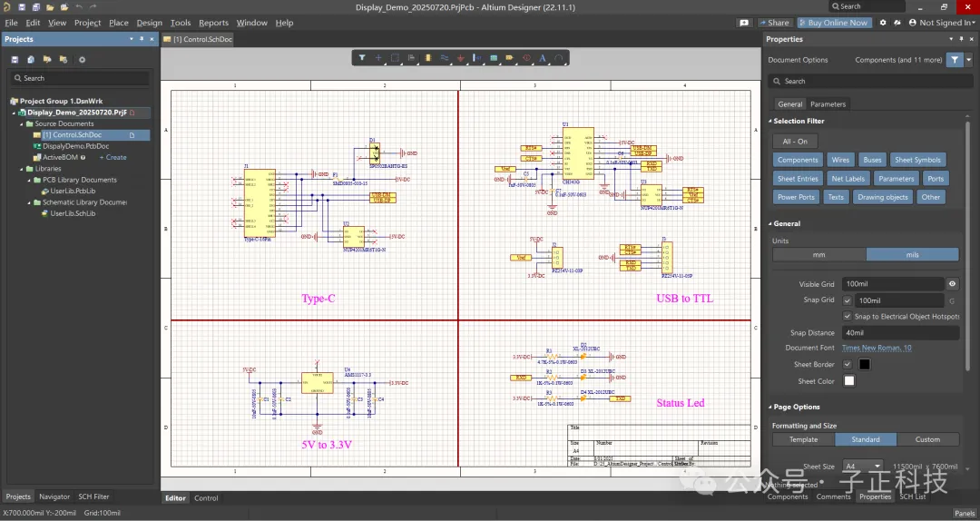Click the Projects panel search field
980x521 pixels.
pos(79,78)
